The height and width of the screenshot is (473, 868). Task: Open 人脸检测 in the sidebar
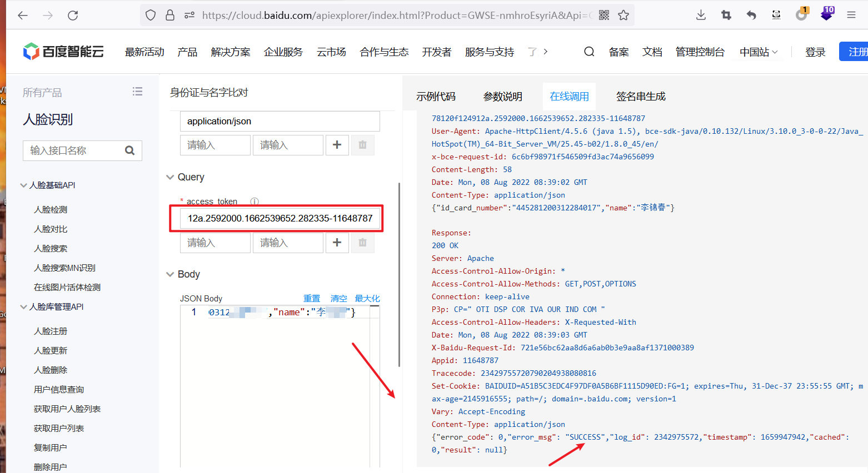[51, 210]
